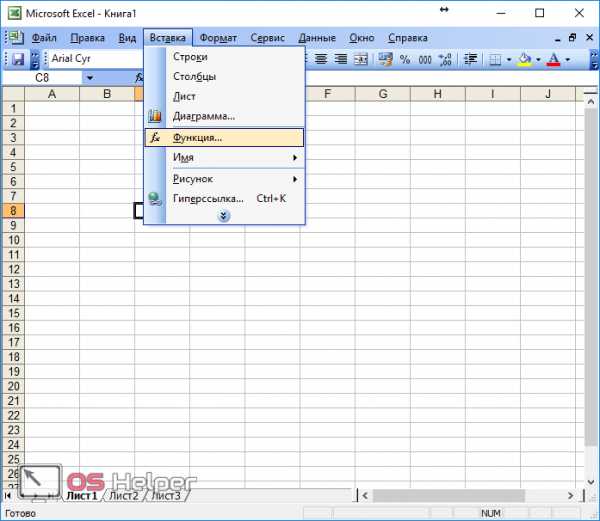Click the globe icon beside Гиперссылка
The width and height of the screenshot is (600, 521).
[x=155, y=199]
